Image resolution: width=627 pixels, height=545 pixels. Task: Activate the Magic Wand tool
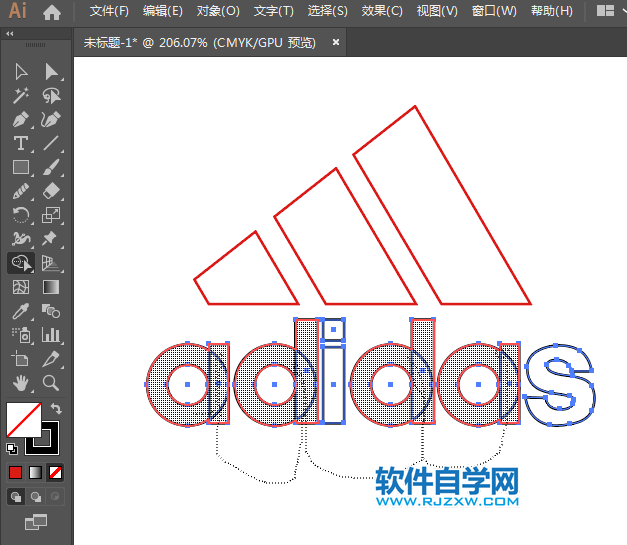coord(21,96)
